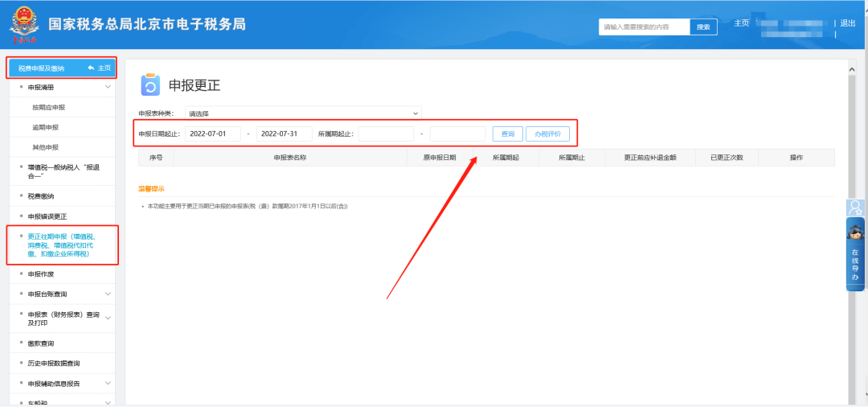Expand the 申报辅助信息报告 section

[108, 384]
